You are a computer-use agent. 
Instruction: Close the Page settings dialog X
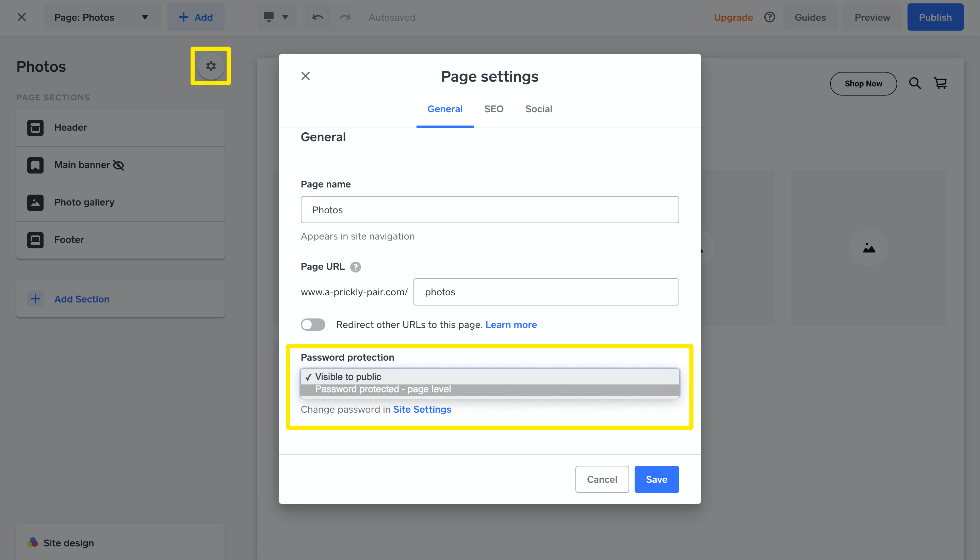(x=305, y=76)
